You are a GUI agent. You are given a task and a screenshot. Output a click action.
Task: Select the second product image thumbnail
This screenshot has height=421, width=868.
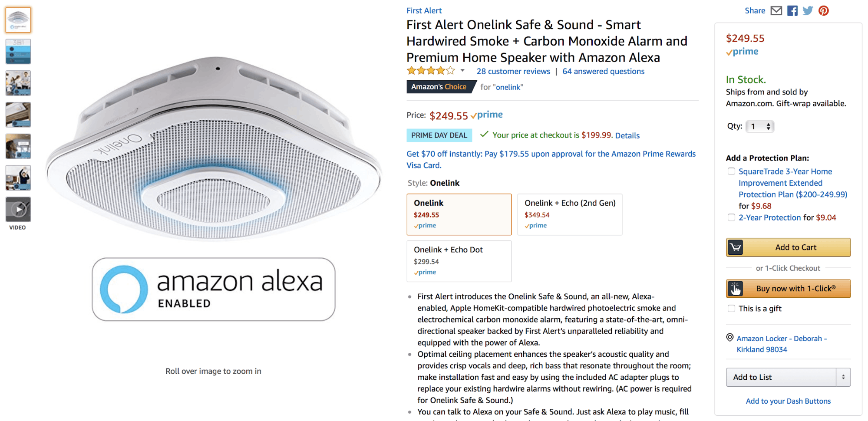18,51
